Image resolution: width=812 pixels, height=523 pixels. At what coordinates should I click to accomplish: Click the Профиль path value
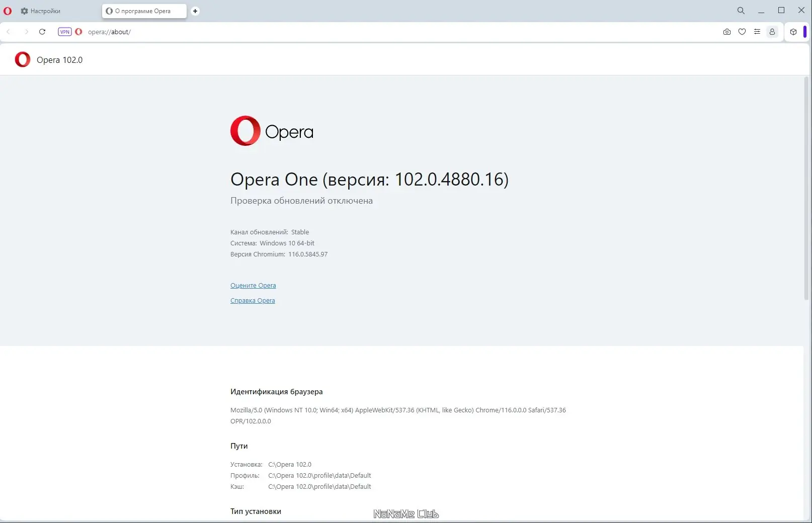[x=319, y=476]
